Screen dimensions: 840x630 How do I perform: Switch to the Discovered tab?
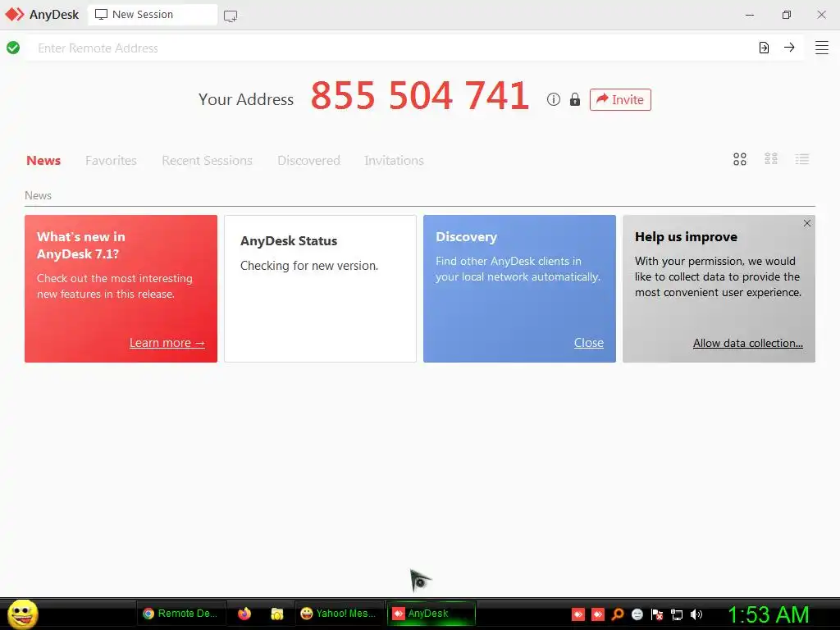pyautogui.click(x=308, y=160)
